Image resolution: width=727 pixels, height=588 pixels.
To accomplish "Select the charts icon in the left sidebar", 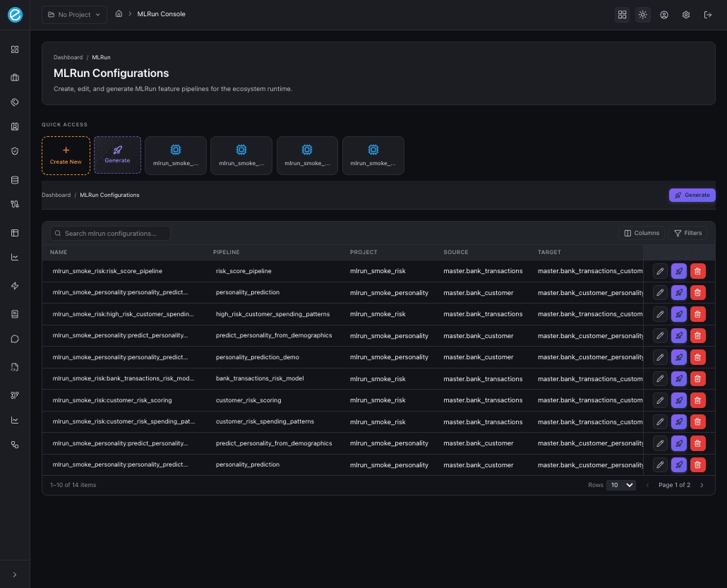I will point(14,257).
